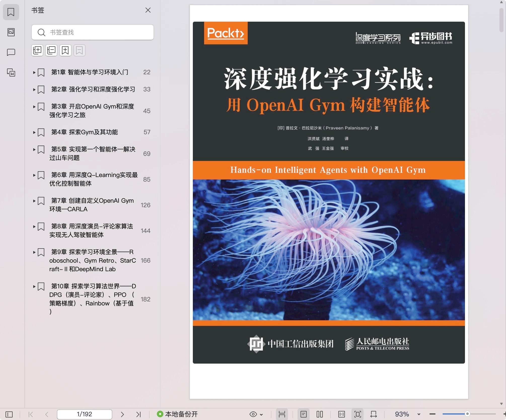Click the search magnifier icon in bookmark search
506x420 pixels.
tap(41, 32)
